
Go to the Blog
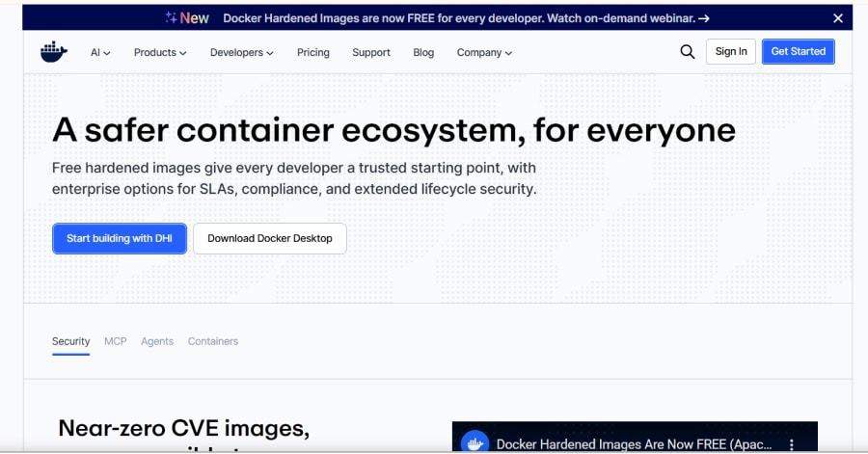(423, 53)
